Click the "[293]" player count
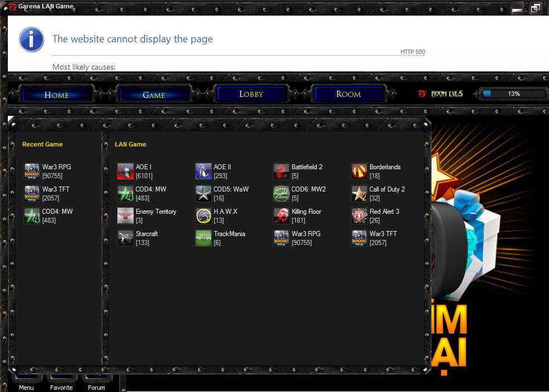 (220, 176)
